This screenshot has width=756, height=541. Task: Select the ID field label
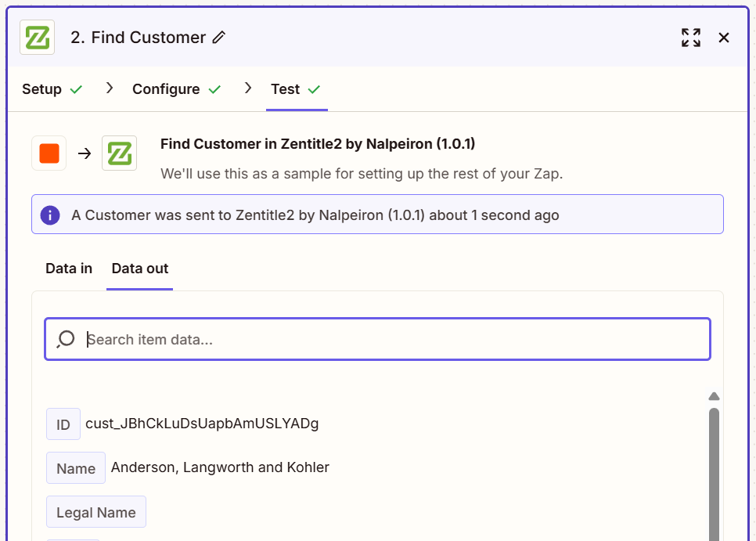(x=63, y=424)
